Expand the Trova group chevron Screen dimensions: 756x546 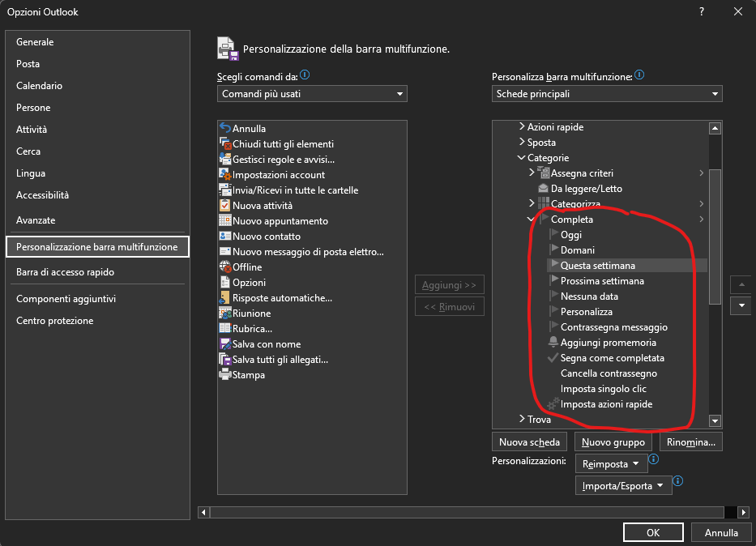[522, 419]
